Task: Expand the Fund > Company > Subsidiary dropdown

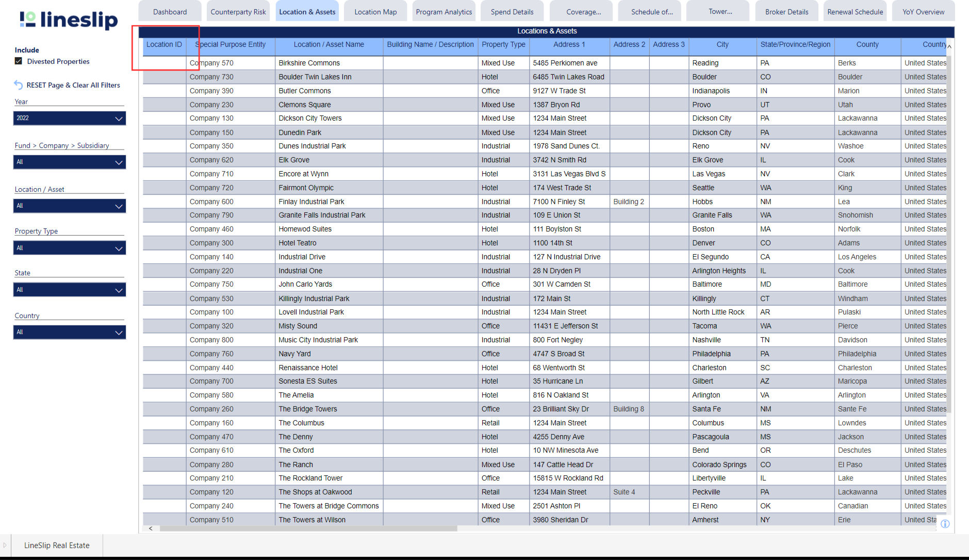Action: click(70, 162)
